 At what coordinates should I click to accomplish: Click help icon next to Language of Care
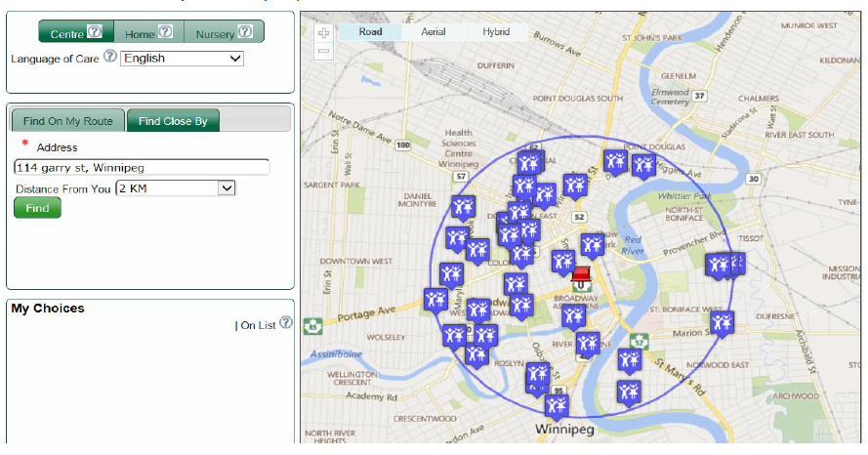(x=110, y=58)
